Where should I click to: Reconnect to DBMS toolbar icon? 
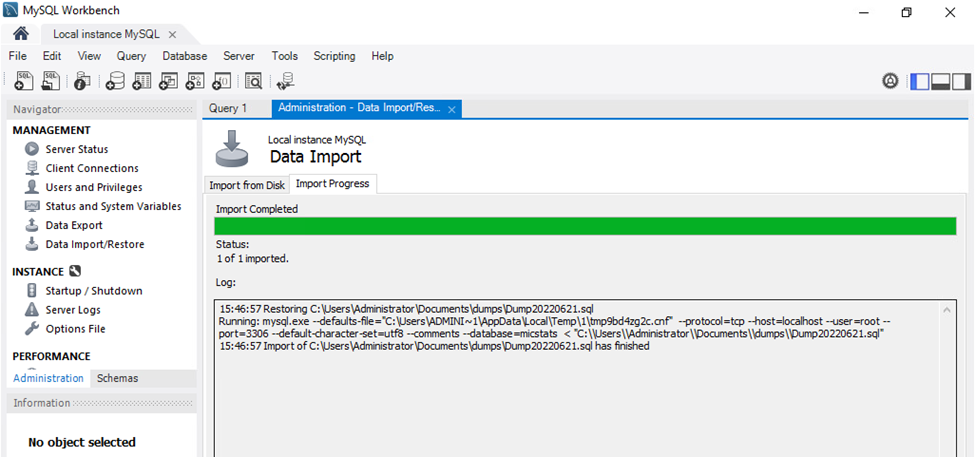285,81
